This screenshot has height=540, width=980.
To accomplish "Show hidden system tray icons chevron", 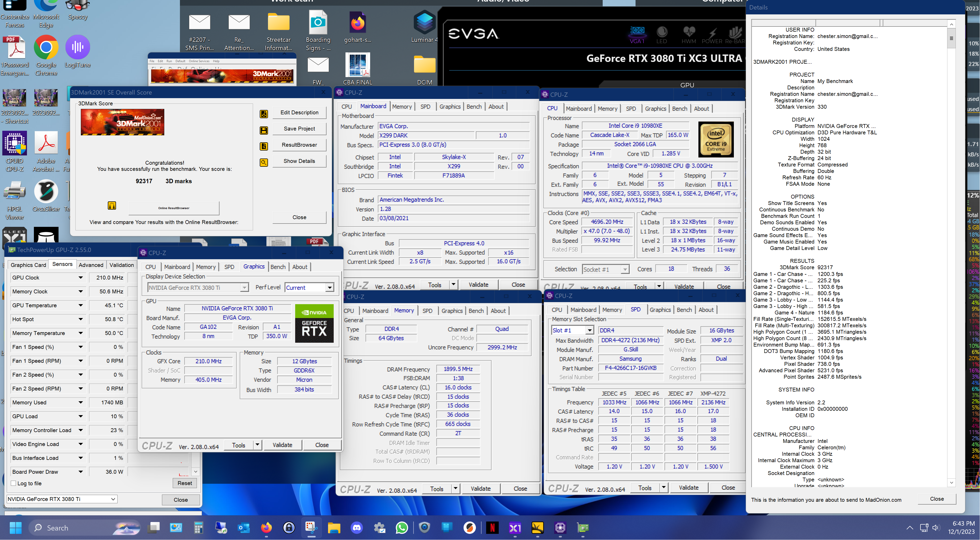I will [x=910, y=528].
